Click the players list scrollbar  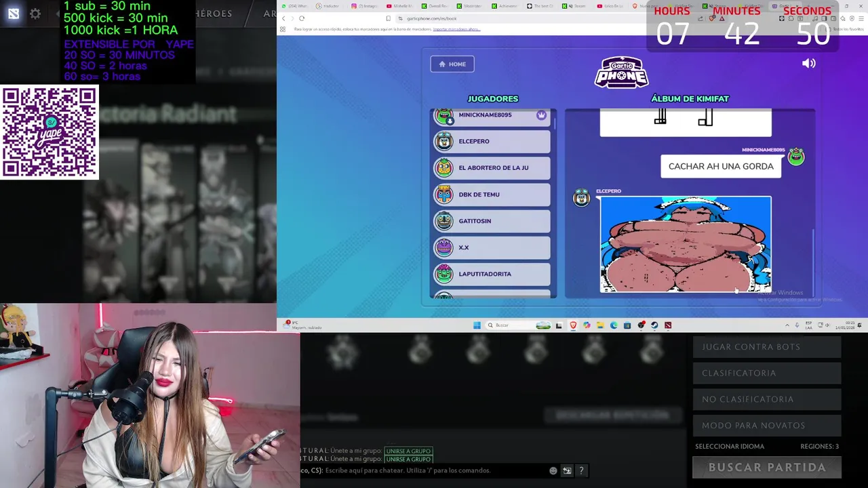(x=555, y=123)
